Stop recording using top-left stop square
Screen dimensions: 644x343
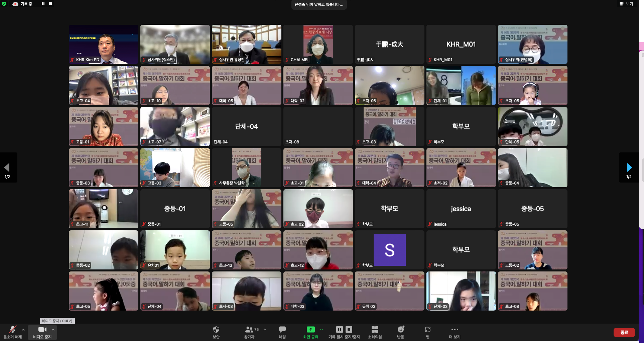coord(50,4)
